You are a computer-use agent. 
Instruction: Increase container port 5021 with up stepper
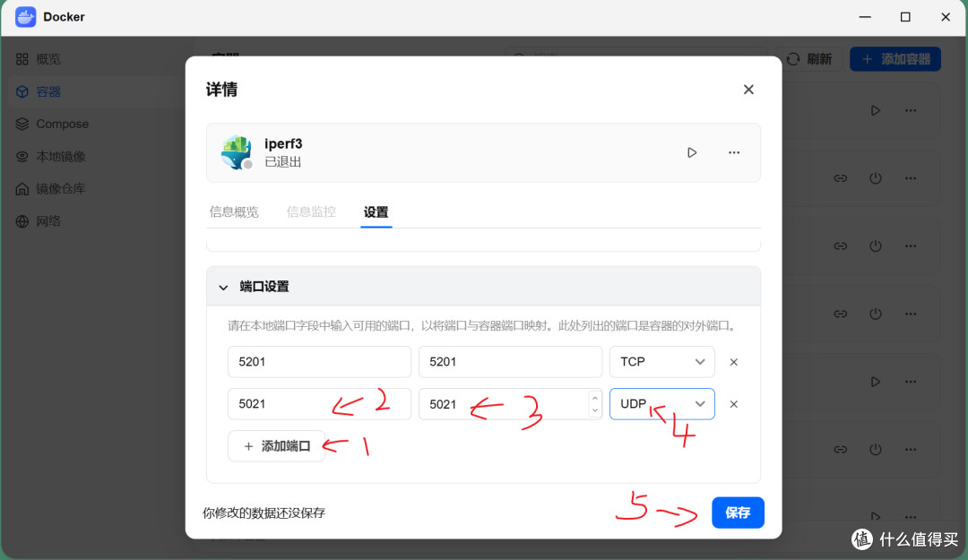[x=594, y=398]
